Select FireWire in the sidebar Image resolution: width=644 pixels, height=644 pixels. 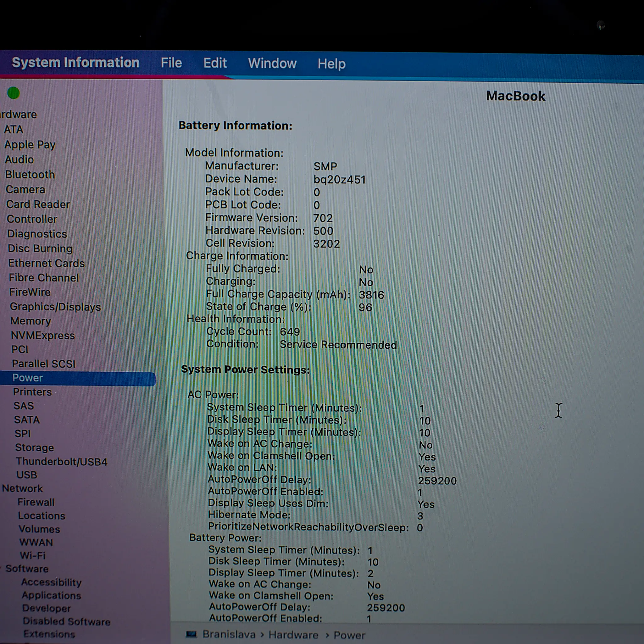30,292
